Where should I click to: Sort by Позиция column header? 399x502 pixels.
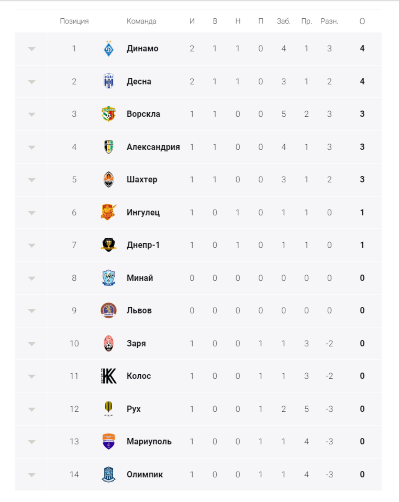click(x=74, y=21)
